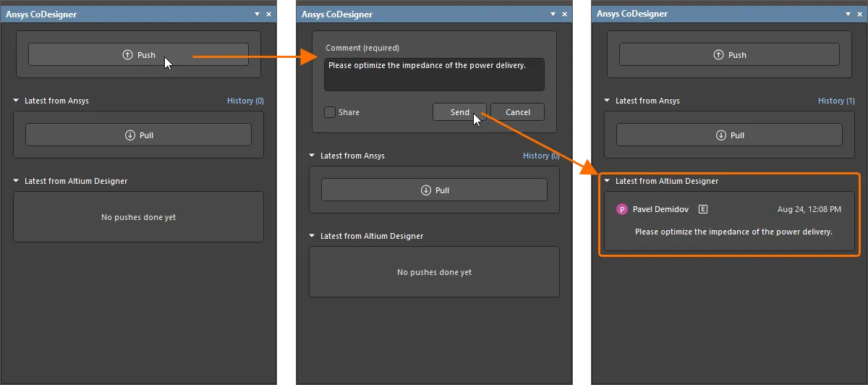Click the Aug 24, 12:08 PM timestamp

coord(809,209)
